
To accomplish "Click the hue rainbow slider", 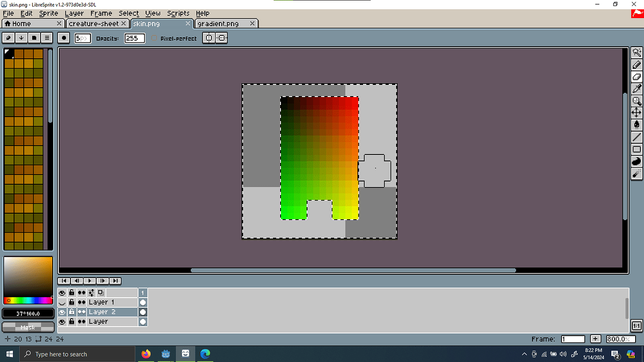I will coord(28,300).
